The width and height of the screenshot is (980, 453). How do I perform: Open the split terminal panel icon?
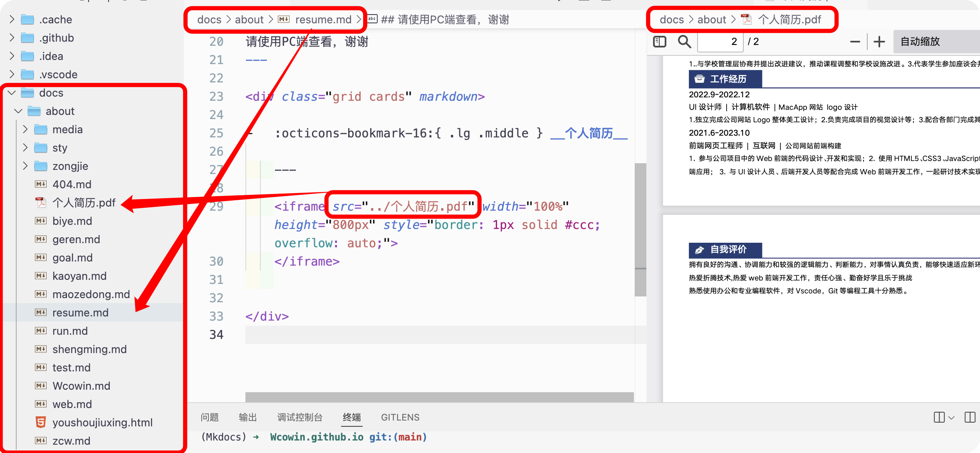(x=939, y=417)
